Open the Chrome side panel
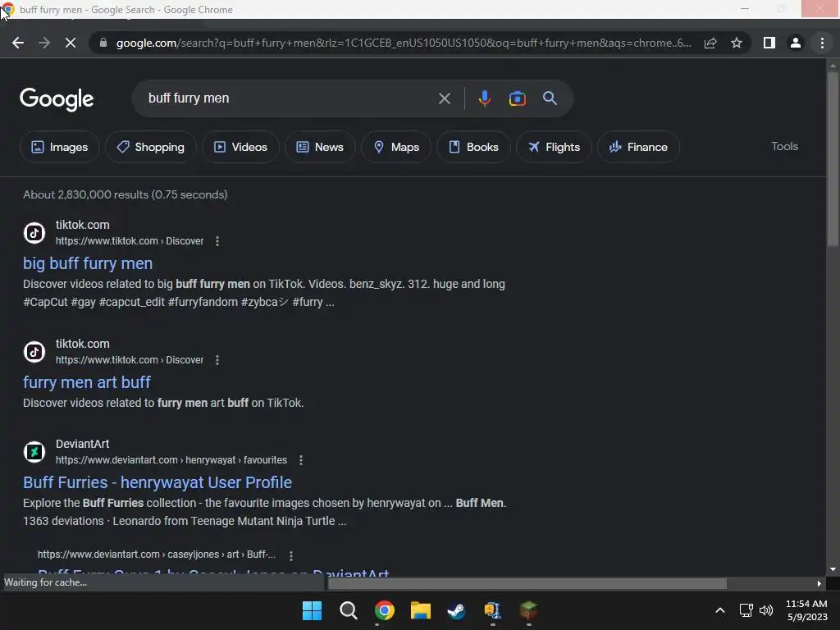Screen dimensions: 840x630 [x=769, y=43]
